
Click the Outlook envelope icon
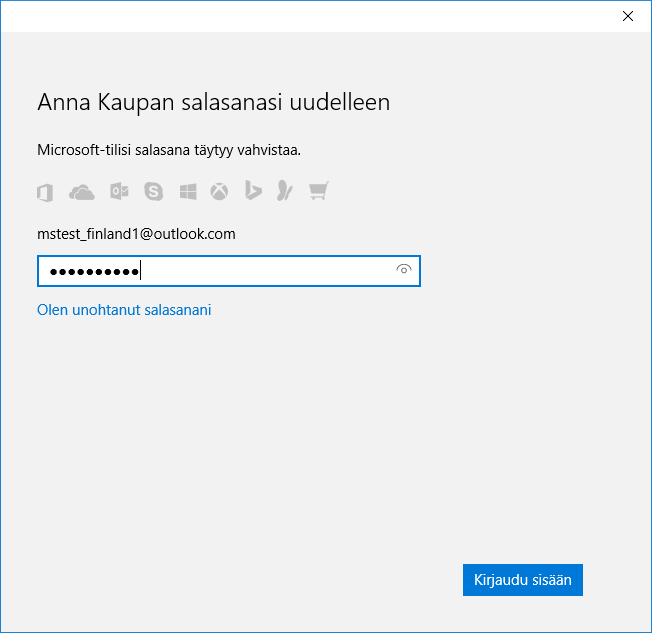point(118,191)
